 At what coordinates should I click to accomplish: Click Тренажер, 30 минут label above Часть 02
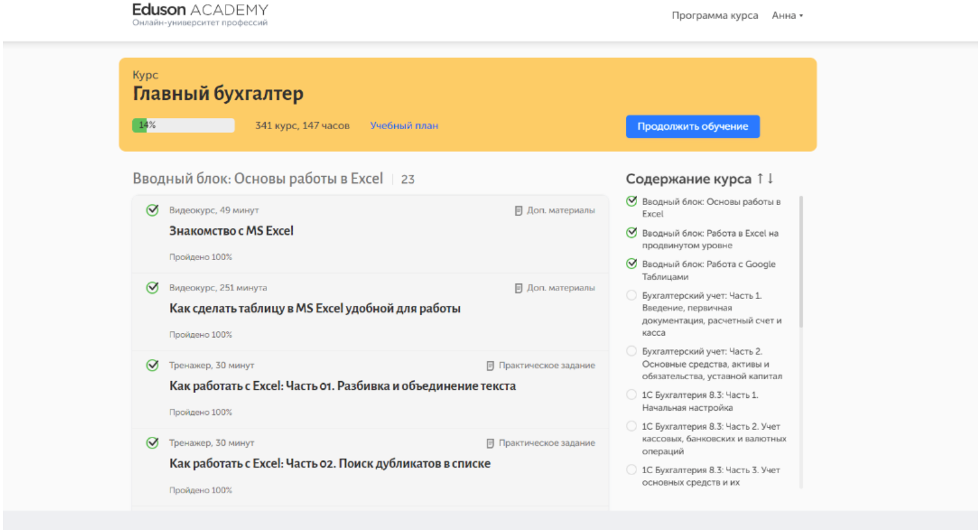[x=212, y=443]
